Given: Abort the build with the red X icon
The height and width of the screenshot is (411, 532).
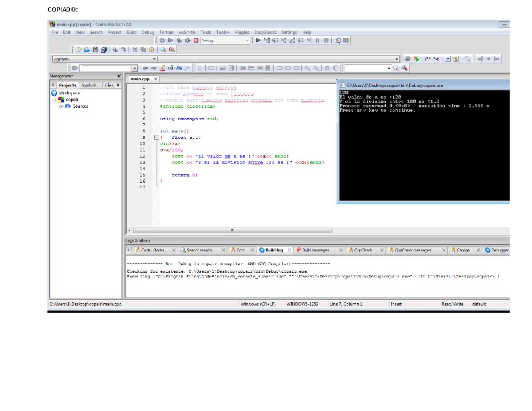Looking at the screenshot, I should [196, 39].
